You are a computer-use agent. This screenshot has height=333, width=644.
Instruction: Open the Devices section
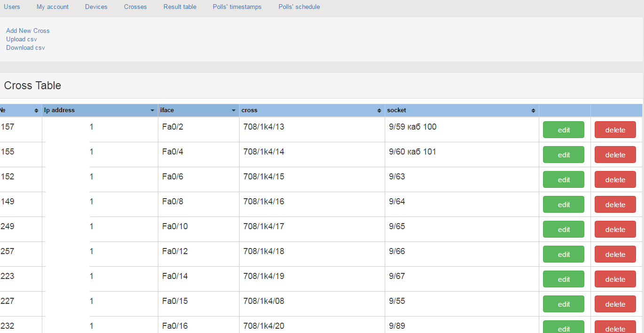point(96,7)
